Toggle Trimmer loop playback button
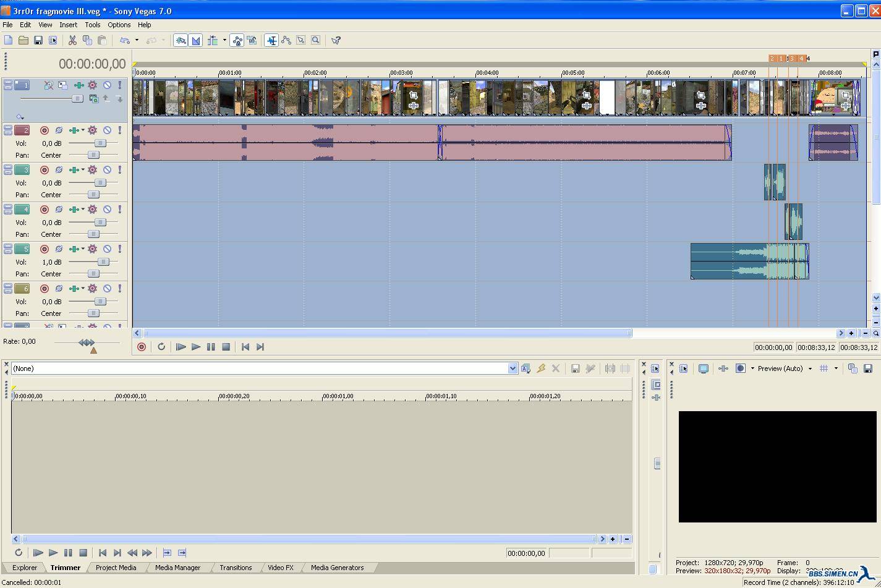The width and height of the screenshot is (881, 588). coord(18,553)
